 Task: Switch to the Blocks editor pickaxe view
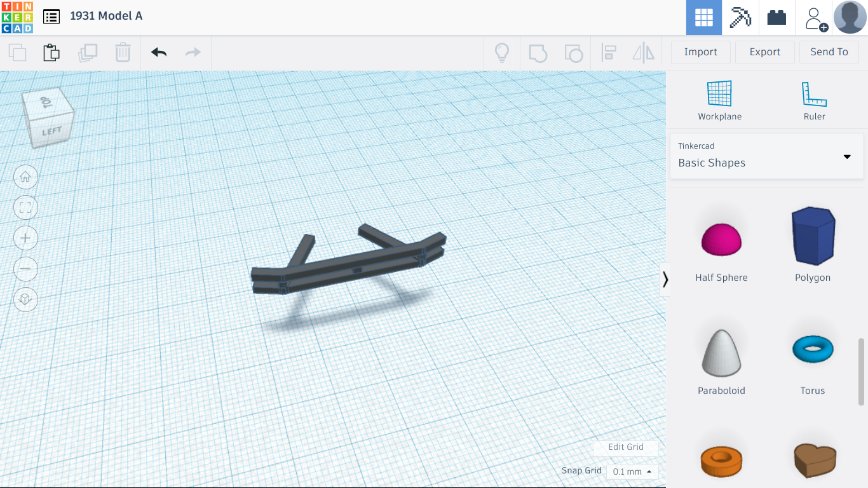pos(740,17)
